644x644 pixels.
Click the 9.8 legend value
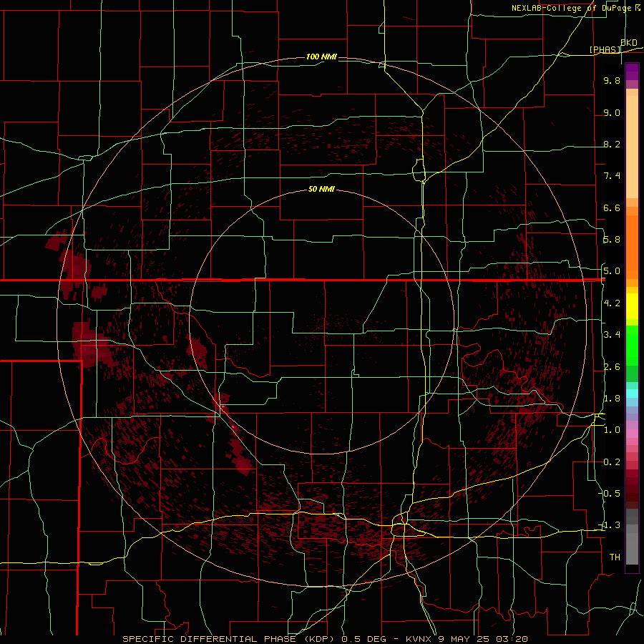(612, 80)
